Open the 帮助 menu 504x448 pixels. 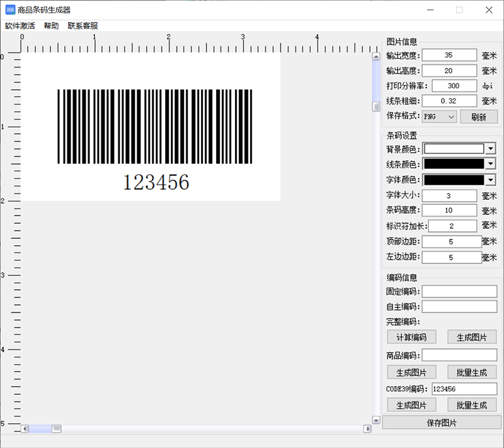51,26
